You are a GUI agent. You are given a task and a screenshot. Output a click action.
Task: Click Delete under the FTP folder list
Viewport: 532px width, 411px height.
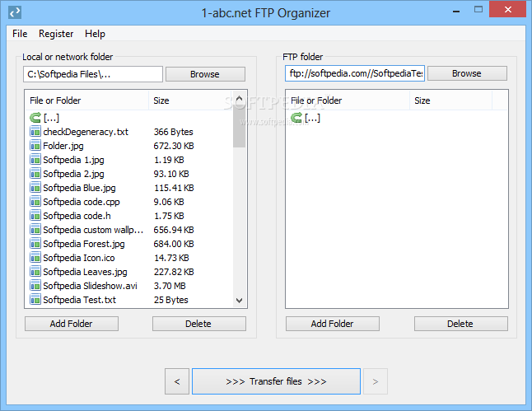[460, 324]
